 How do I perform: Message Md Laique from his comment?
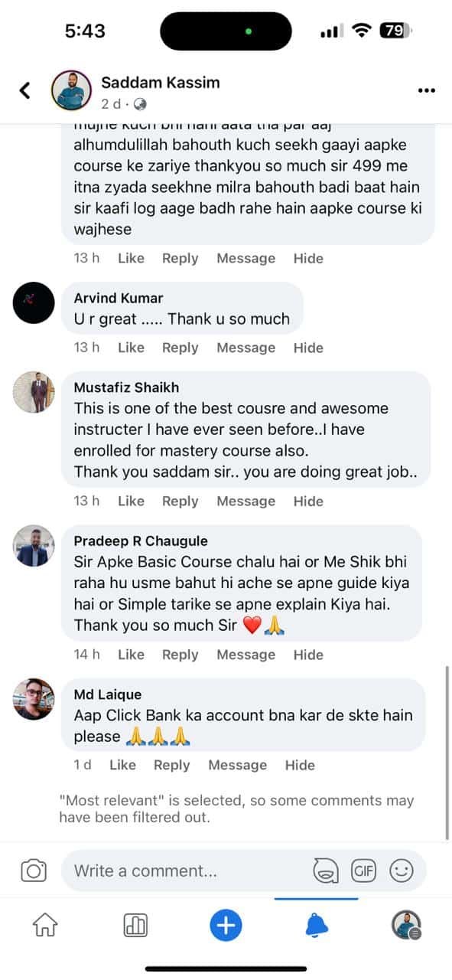click(237, 765)
